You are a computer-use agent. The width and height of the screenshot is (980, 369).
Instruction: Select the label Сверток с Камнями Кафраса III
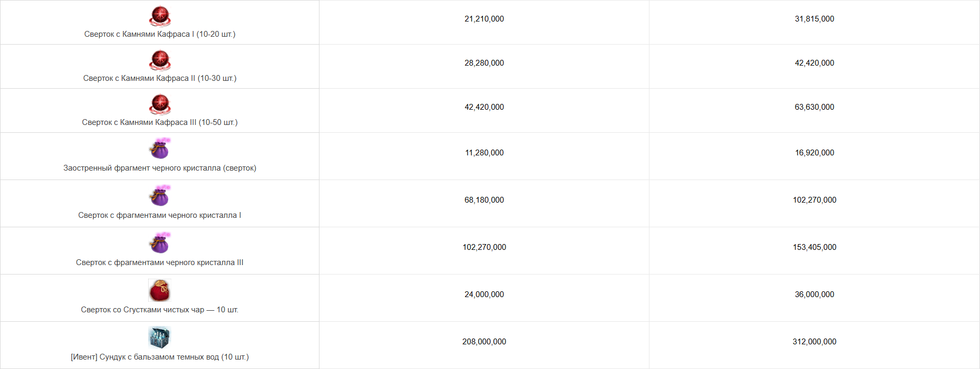[x=139, y=122]
